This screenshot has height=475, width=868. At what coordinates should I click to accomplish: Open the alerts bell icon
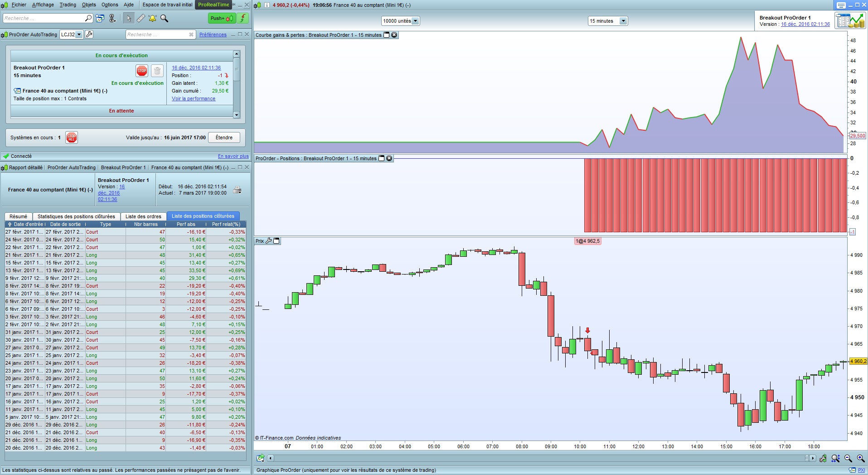(x=152, y=18)
